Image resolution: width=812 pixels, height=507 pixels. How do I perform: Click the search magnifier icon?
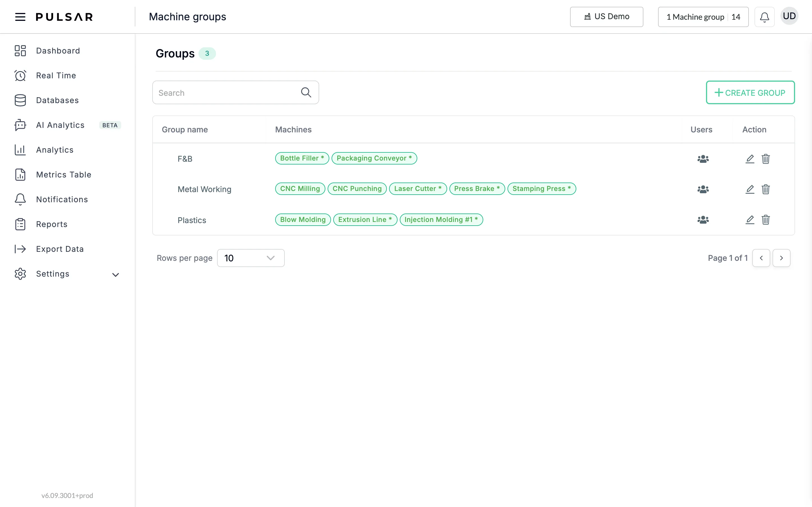[x=306, y=92]
